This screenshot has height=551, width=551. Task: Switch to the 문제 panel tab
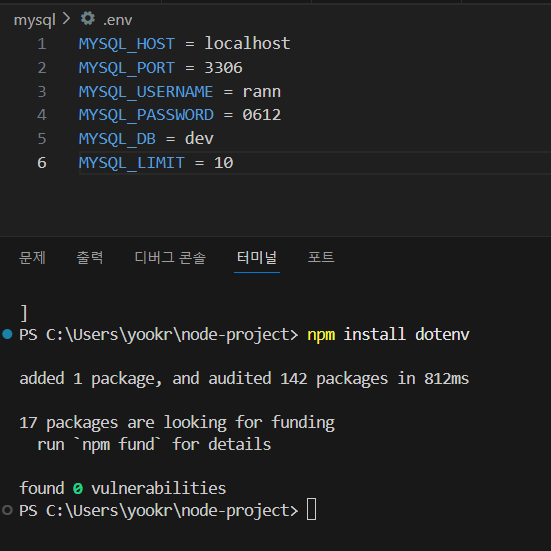[32, 258]
